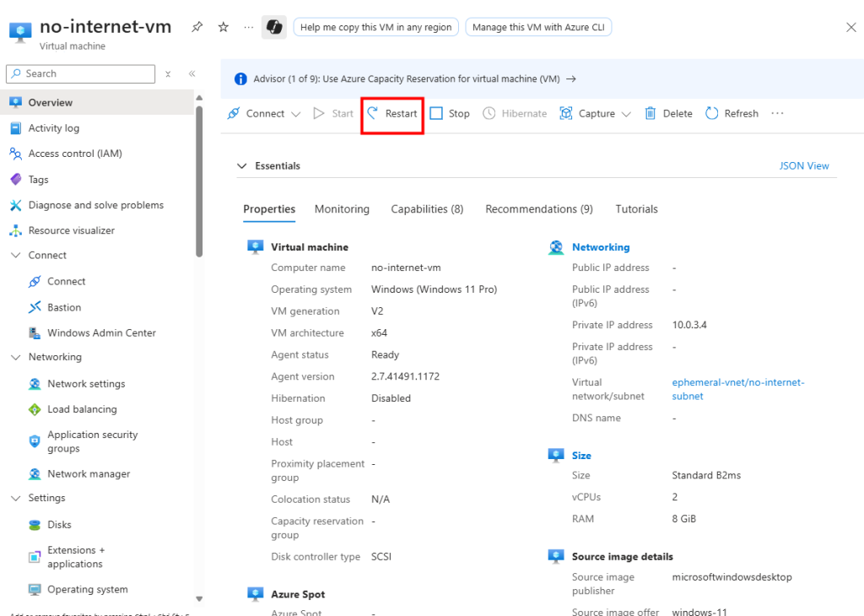Switch to the Recommendations (9) tab
864x616 pixels.
[539, 208]
